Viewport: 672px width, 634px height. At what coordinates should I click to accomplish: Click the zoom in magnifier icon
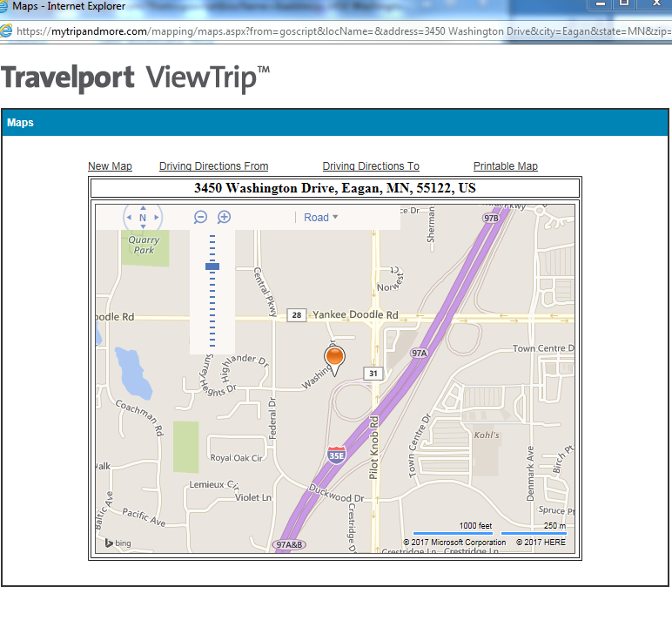tap(224, 218)
